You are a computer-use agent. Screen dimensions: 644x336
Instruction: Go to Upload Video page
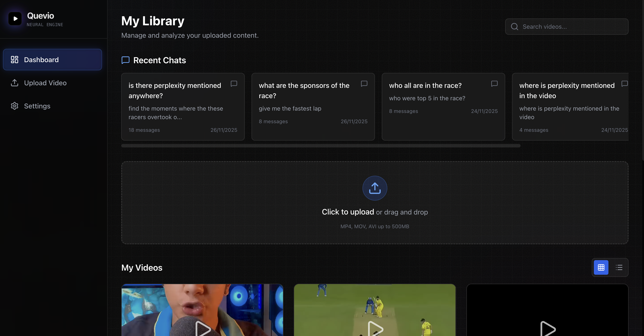45,83
